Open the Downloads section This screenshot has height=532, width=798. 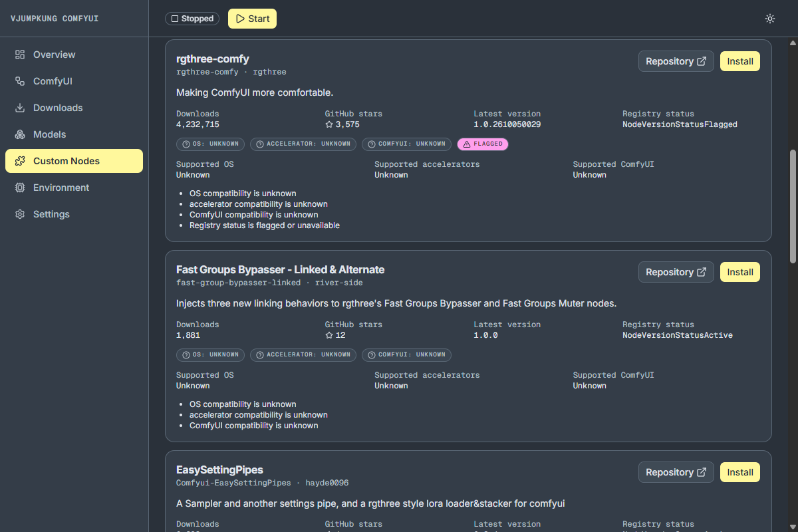coord(74,108)
